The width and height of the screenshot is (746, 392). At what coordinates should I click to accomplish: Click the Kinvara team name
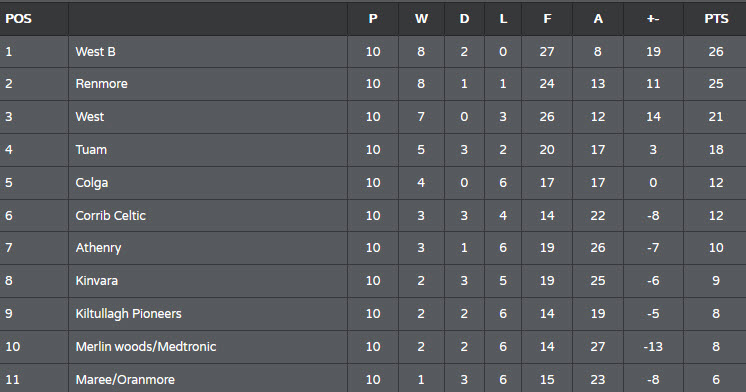pos(97,281)
